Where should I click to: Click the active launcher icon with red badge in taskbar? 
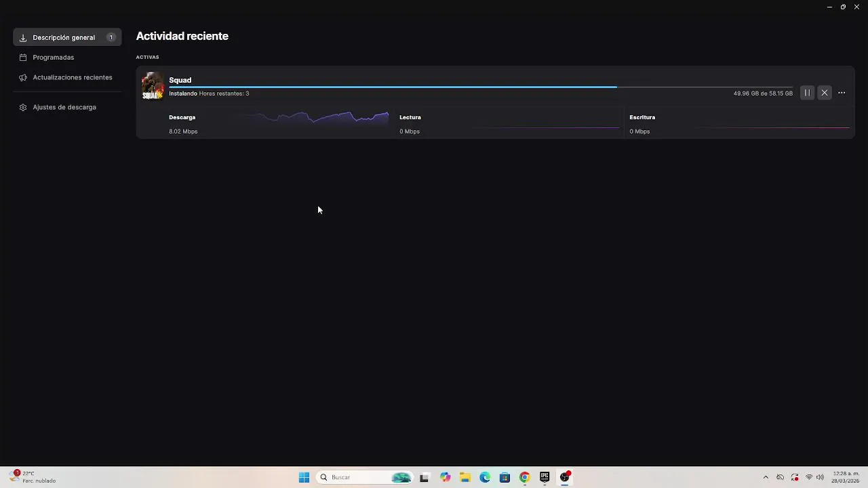click(565, 477)
